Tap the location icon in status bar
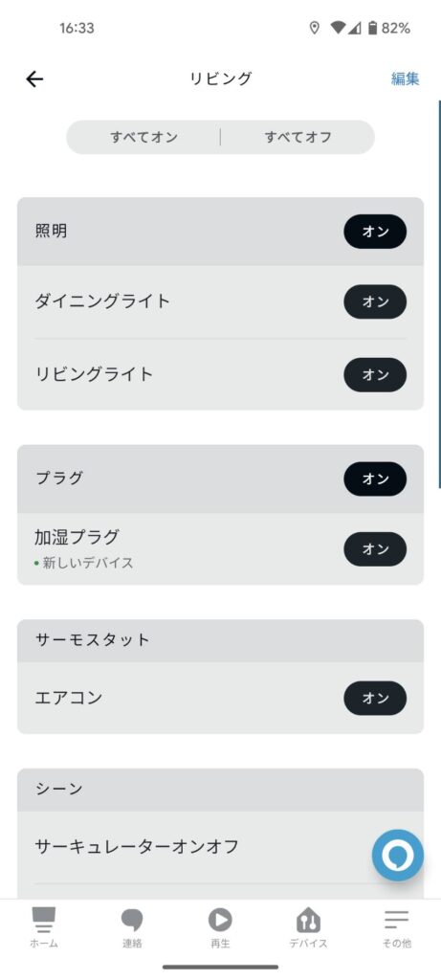 314,28
